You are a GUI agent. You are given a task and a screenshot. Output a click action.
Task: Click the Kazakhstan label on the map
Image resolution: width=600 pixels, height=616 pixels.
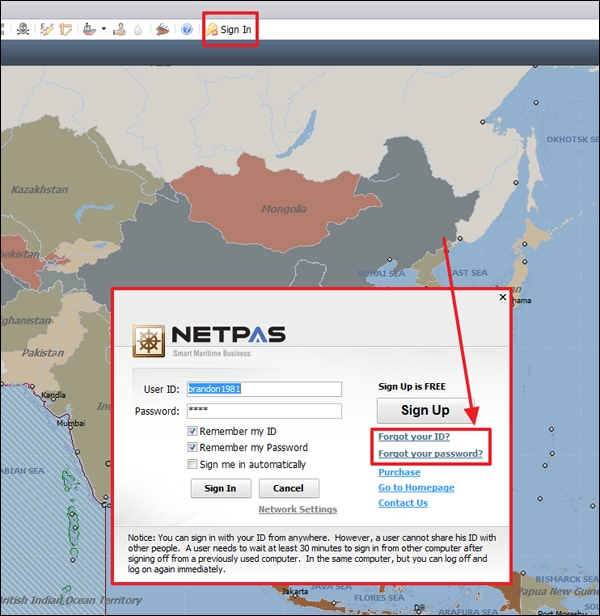point(39,189)
